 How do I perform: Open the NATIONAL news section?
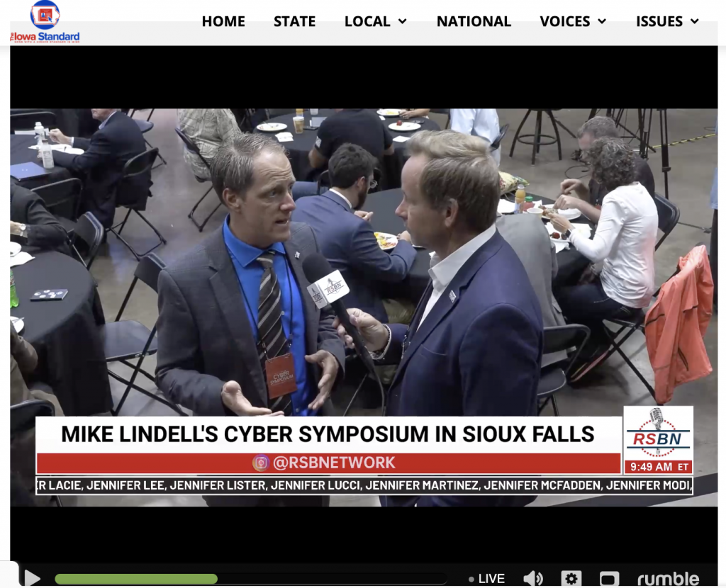tap(474, 21)
